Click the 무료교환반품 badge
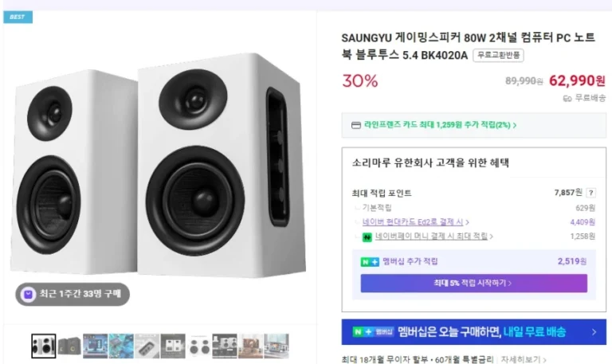 [x=498, y=55]
